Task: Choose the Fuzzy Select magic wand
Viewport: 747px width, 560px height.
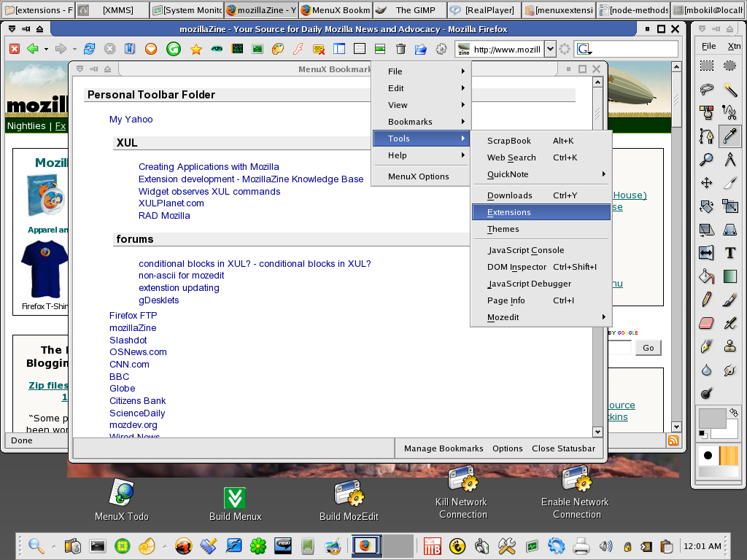Action: point(729,89)
